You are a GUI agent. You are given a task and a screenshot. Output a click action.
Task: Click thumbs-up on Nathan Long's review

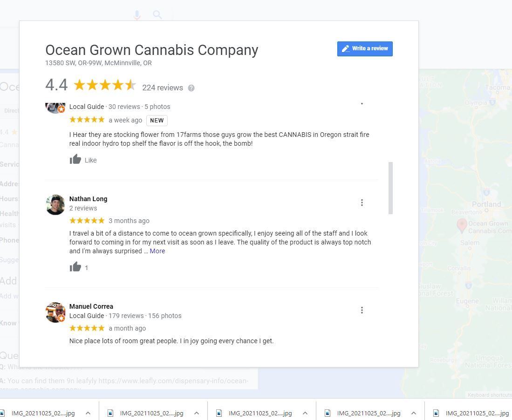click(x=75, y=267)
